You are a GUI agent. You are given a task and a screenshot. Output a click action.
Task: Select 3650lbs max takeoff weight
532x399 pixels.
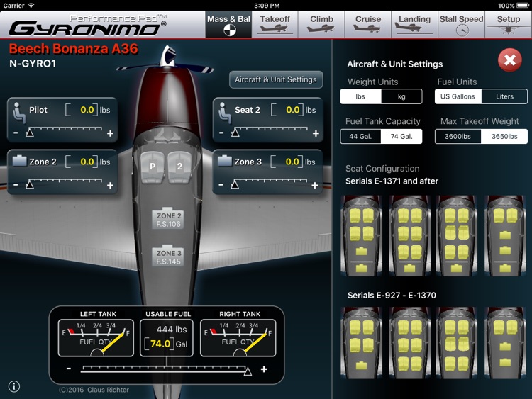coord(504,137)
